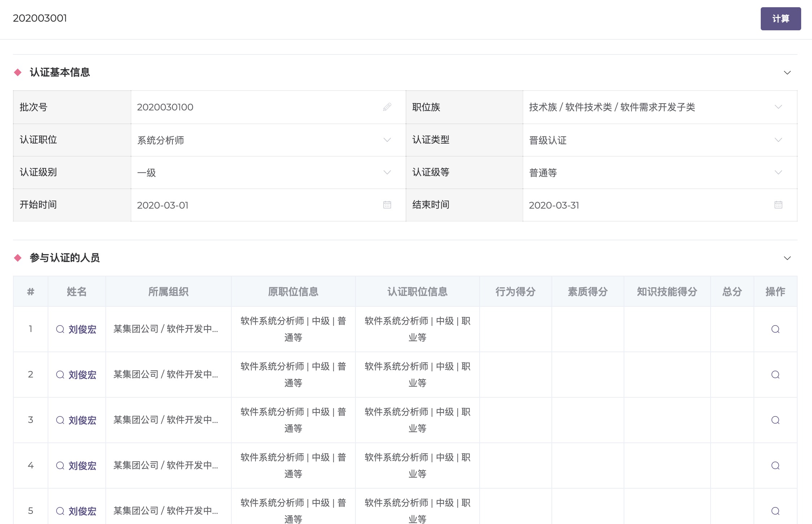Click search icon beside 刘俊宏 in row 1

coord(60,329)
